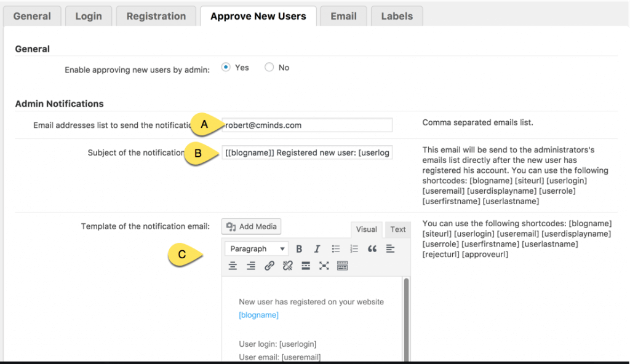Click the insert link icon

click(269, 266)
